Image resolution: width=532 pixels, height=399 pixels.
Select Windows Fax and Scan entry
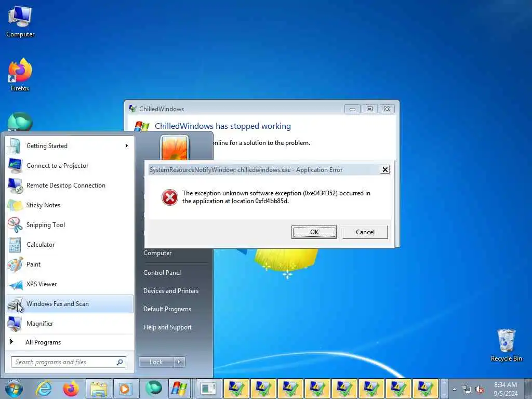pos(70,303)
